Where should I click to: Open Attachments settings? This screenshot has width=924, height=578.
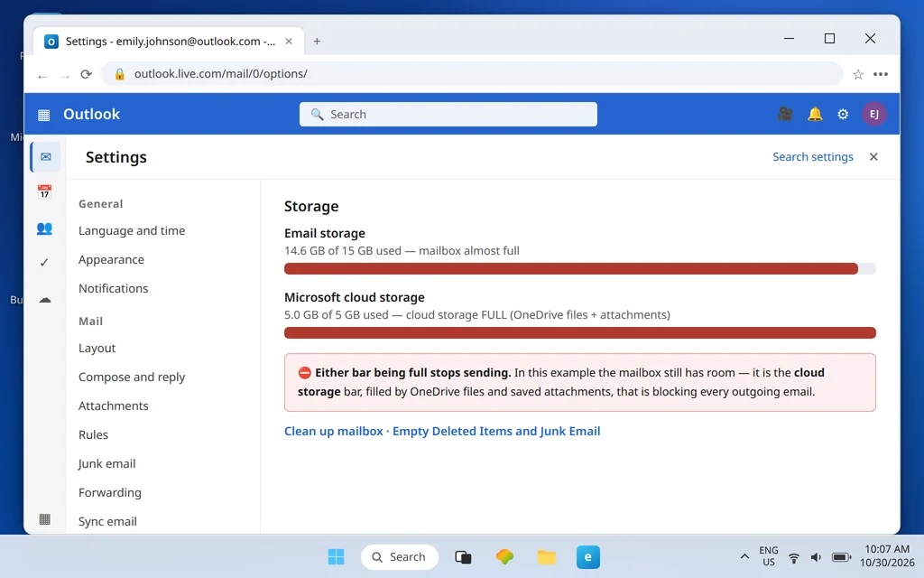point(113,406)
